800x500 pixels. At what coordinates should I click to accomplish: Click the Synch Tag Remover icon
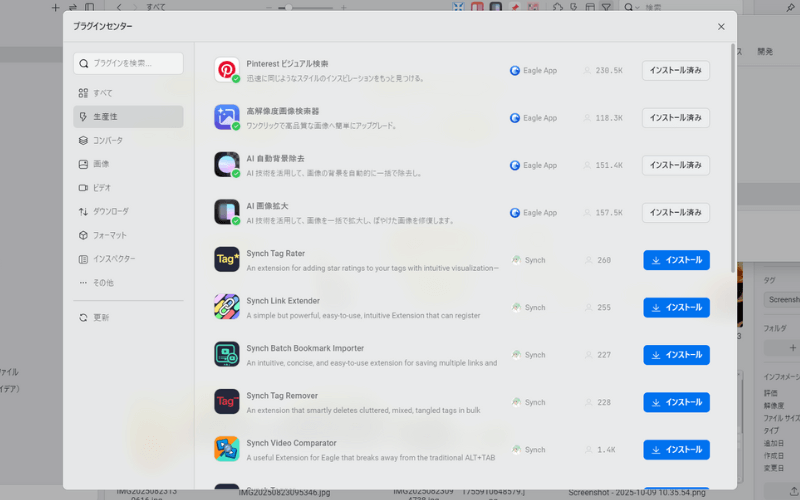tap(227, 402)
